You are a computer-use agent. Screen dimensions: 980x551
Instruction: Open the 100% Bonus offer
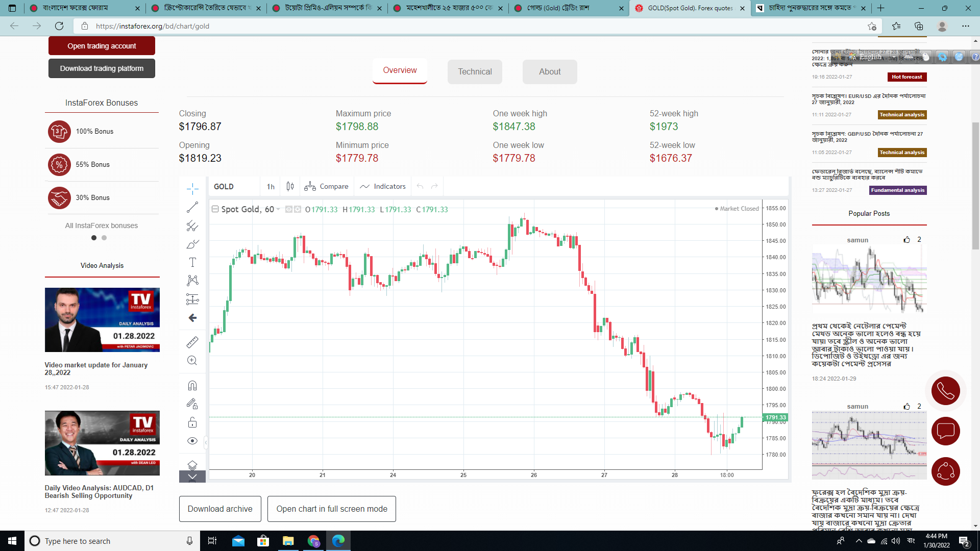(102, 132)
